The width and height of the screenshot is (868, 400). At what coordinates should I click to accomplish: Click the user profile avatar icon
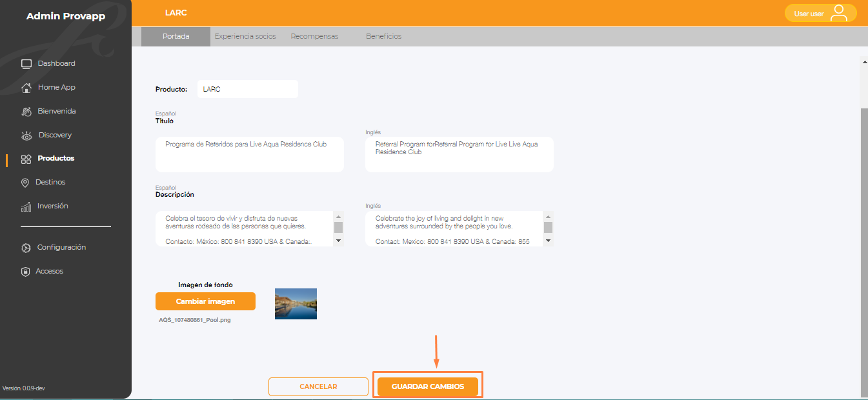click(x=838, y=14)
